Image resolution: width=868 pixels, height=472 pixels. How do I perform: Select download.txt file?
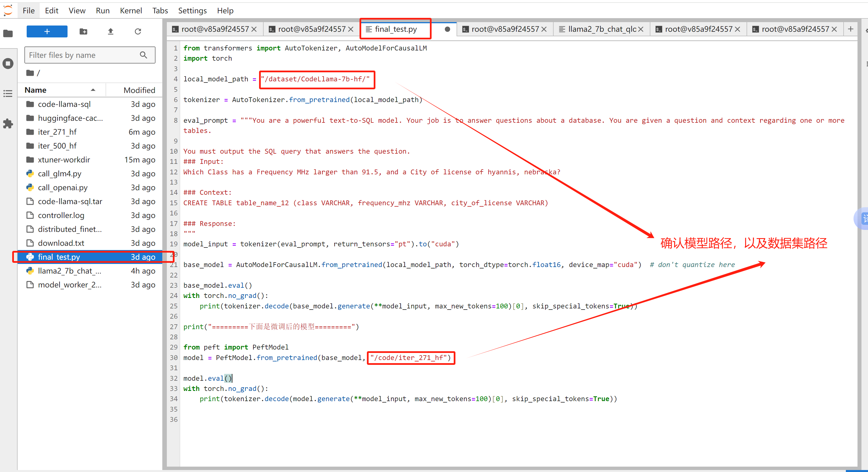click(x=90, y=243)
